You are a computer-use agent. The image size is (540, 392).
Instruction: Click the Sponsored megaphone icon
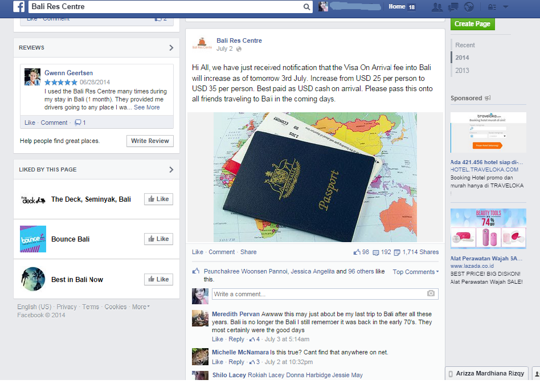pos(488,98)
